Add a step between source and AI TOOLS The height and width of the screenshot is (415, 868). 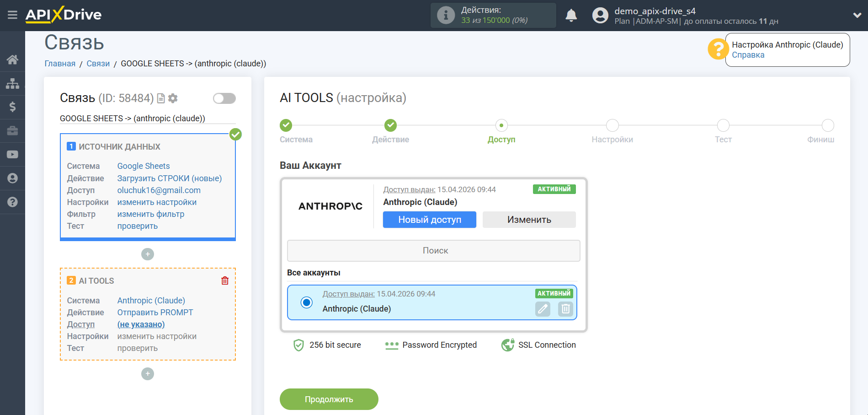148,254
